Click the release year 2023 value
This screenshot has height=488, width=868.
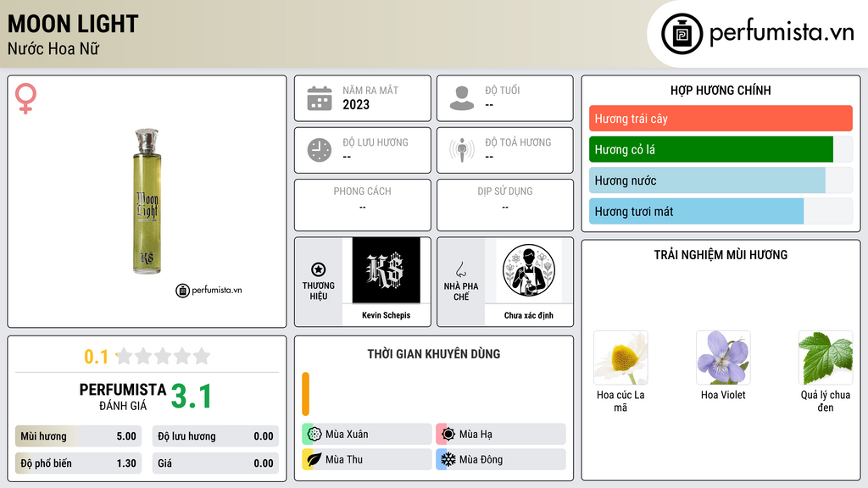coord(356,104)
